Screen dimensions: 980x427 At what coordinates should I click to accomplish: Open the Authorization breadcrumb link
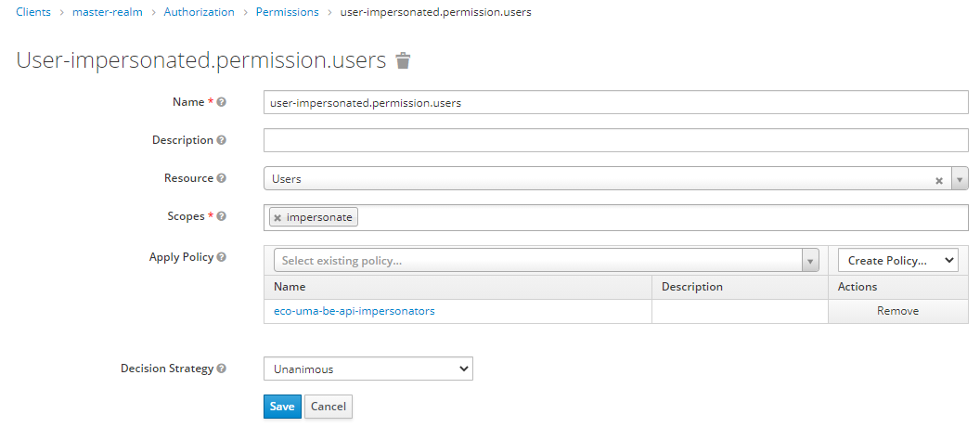(x=199, y=12)
